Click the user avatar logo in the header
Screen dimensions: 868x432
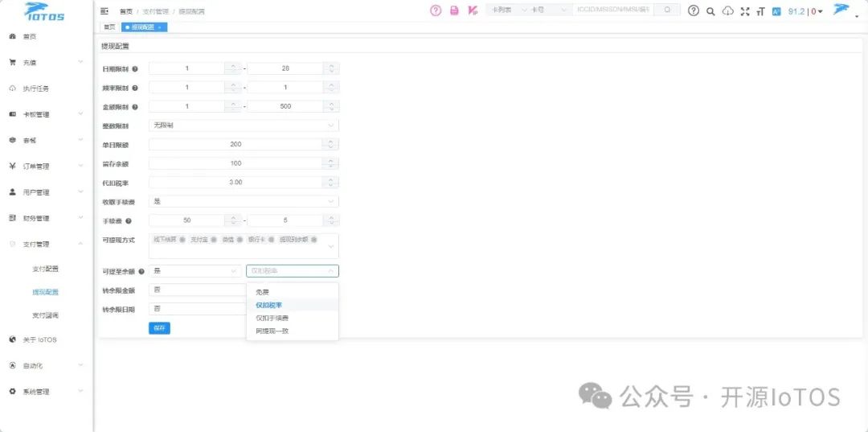(x=841, y=10)
